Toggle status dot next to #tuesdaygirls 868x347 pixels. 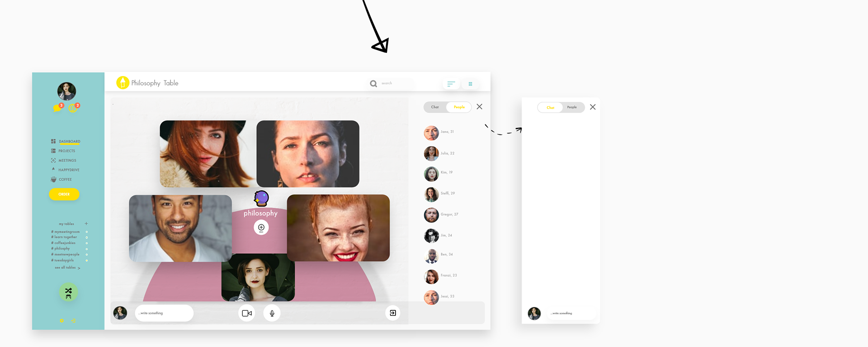(87, 260)
